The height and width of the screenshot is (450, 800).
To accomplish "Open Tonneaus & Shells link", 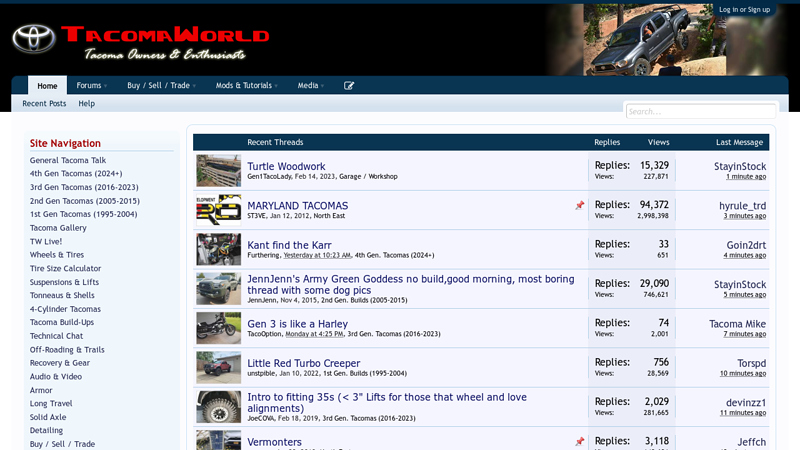I will pyautogui.click(x=62, y=295).
